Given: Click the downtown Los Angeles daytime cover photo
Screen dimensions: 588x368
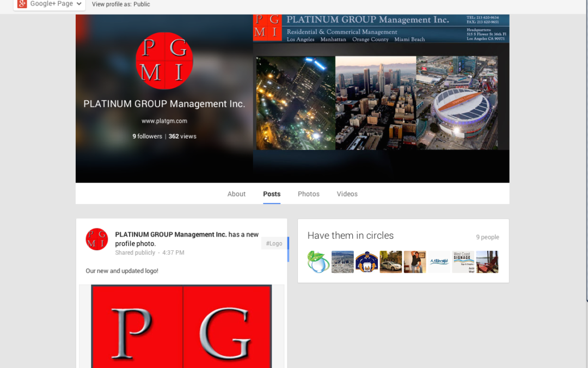Looking at the screenshot, I should pyautogui.click(x=376, y=103).
